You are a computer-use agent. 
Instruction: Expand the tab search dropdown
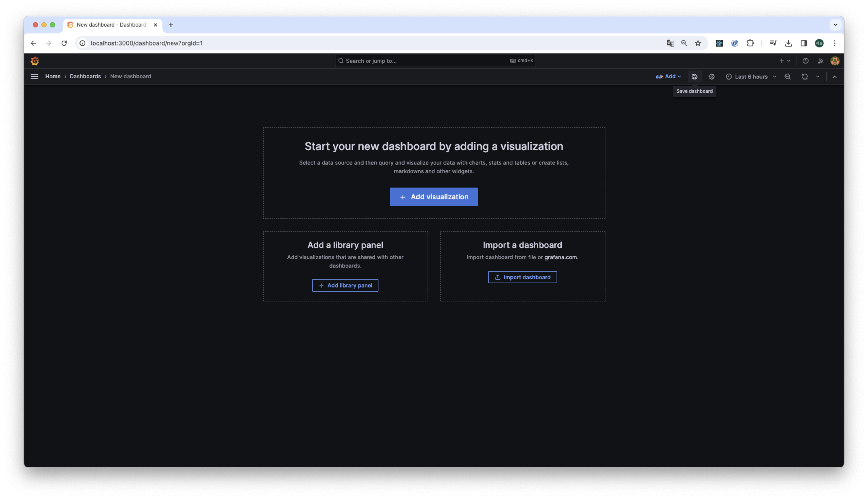[835, 25]
